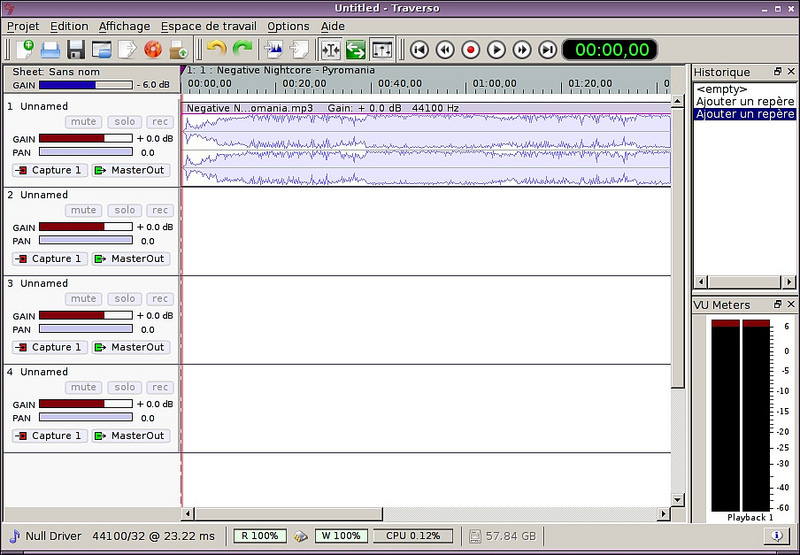Screen dimensions: 800x555
Task: Click the green redo arrow
Action: click(x=242, y=49)
